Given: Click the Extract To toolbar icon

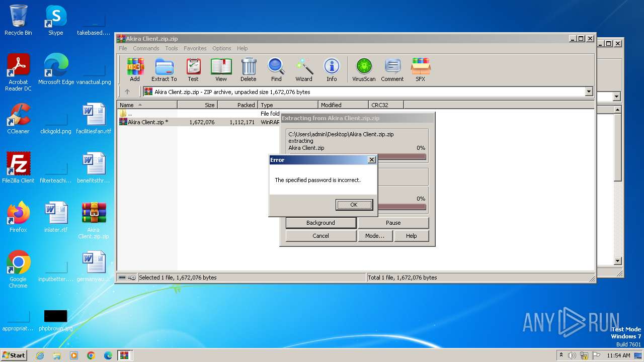Looking at the screenshot, I should pyautogui.click(x=164, y=70).
